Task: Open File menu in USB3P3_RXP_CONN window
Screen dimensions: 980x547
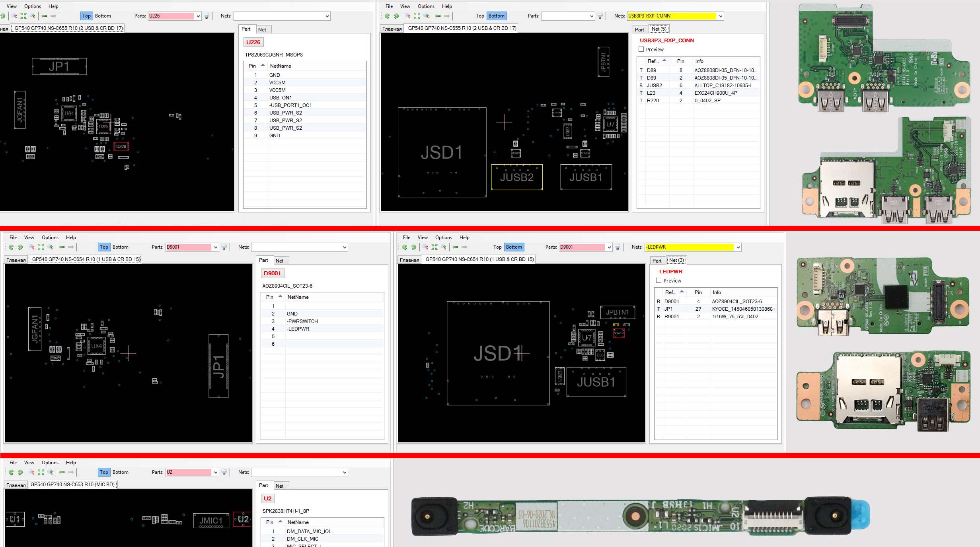Action: pos(389,6)
